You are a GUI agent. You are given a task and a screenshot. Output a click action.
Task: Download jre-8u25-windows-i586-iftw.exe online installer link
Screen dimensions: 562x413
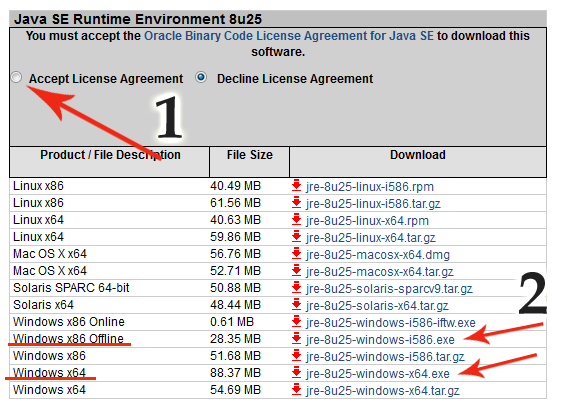click(391, 323)
